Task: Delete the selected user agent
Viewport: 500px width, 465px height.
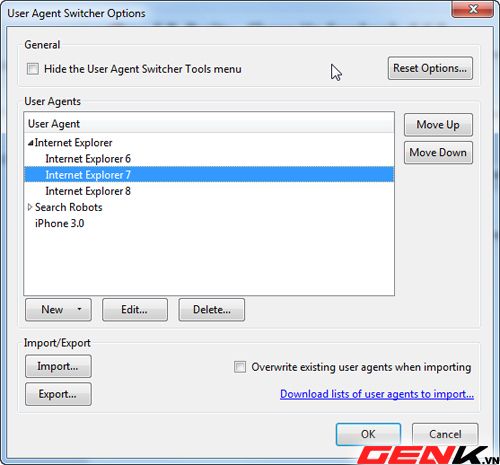Action: [x=212, y=310]
